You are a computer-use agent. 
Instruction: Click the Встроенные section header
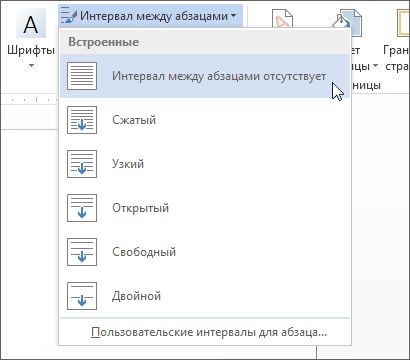point(205,42)
